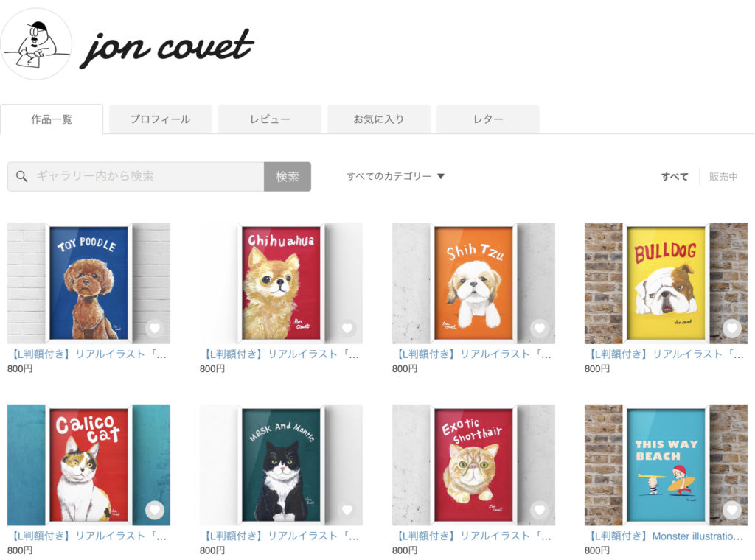The height and width of the screenshot is (560, 755).
Task: Favorite the Calico Cat artwork
Action: [x=155, y=510]
